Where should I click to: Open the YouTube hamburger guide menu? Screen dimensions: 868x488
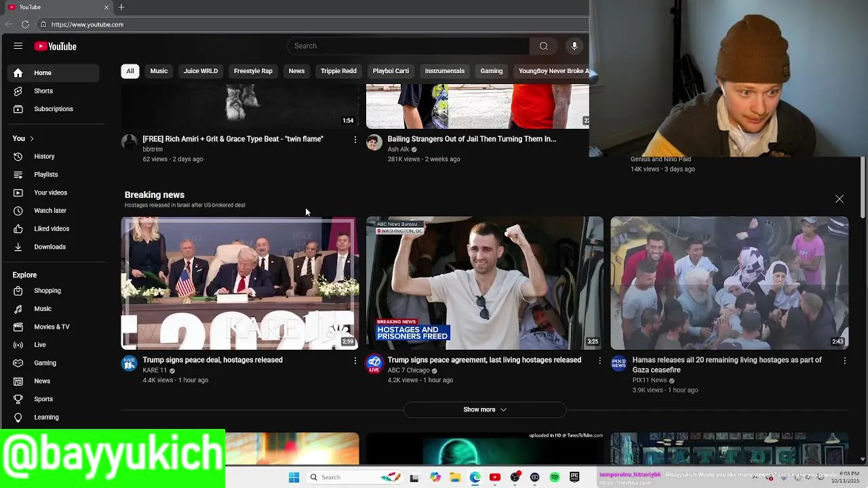[x=18, y=46]
